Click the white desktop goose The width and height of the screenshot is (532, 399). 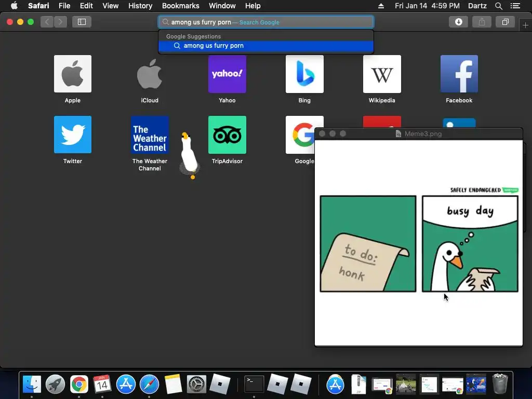click(189, 154)
